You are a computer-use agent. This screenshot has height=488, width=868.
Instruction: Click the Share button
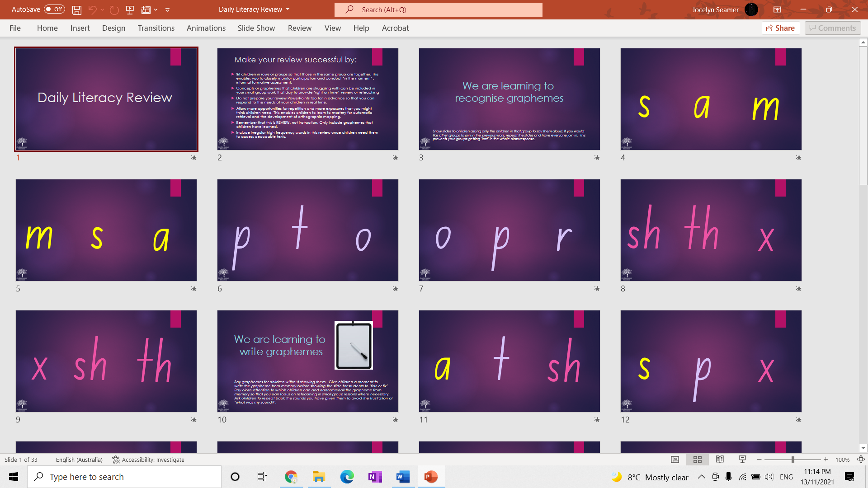pyautogui.click(x=781, y=28)
